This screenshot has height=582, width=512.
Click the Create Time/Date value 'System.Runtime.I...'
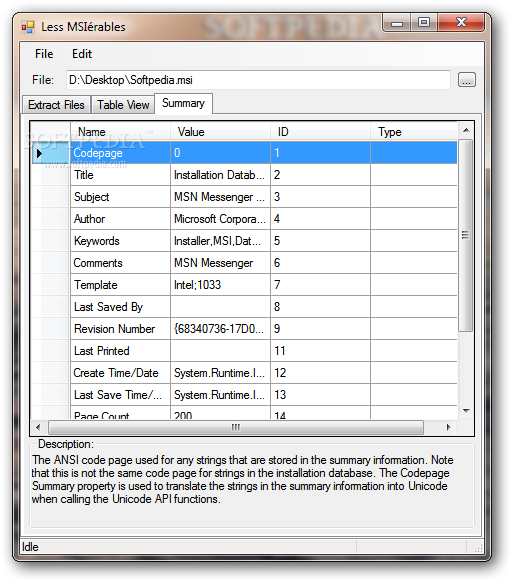(221, 373)
